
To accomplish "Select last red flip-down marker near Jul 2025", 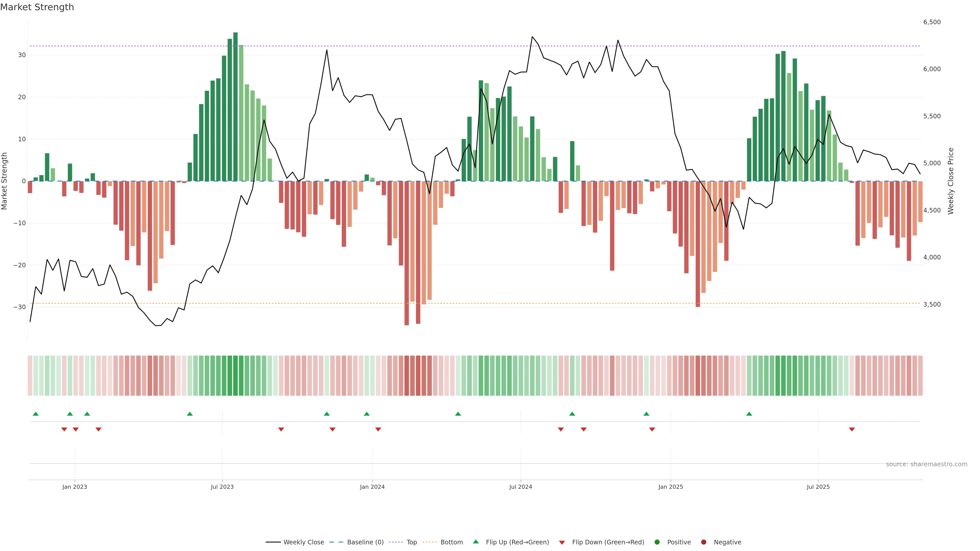I will (852, 429).
